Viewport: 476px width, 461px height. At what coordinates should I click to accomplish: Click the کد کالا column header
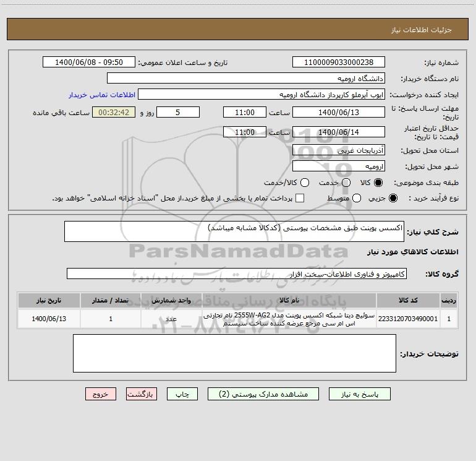point(408,300)
